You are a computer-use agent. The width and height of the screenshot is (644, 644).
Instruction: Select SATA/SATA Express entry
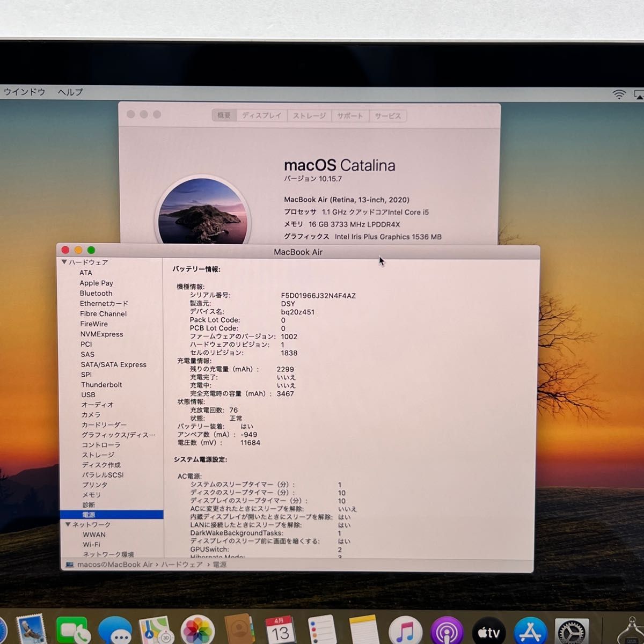[x=114, y=364]
